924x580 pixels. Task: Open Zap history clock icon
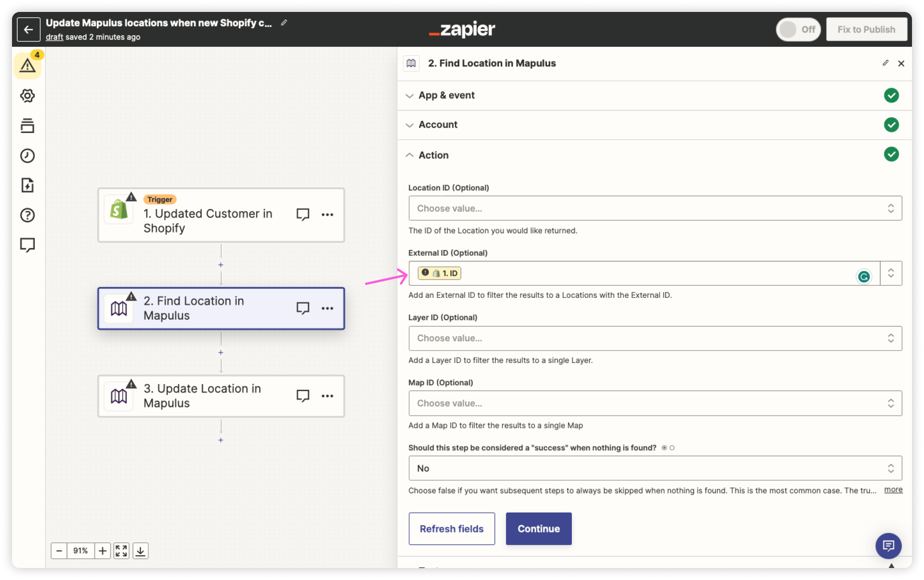[27, 155]
